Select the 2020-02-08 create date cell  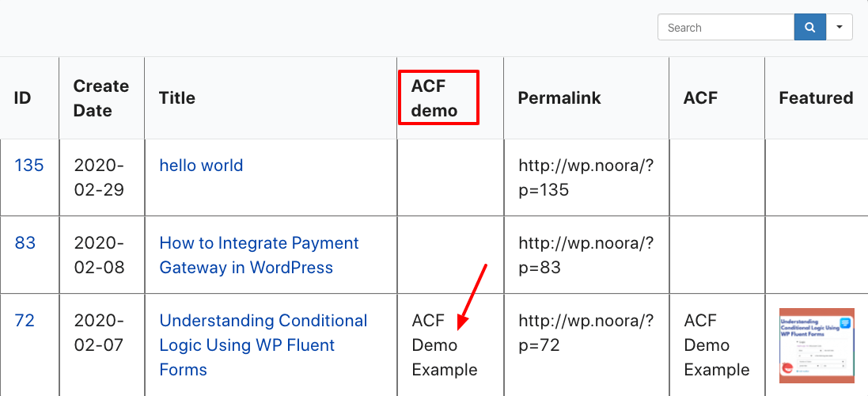99,255
